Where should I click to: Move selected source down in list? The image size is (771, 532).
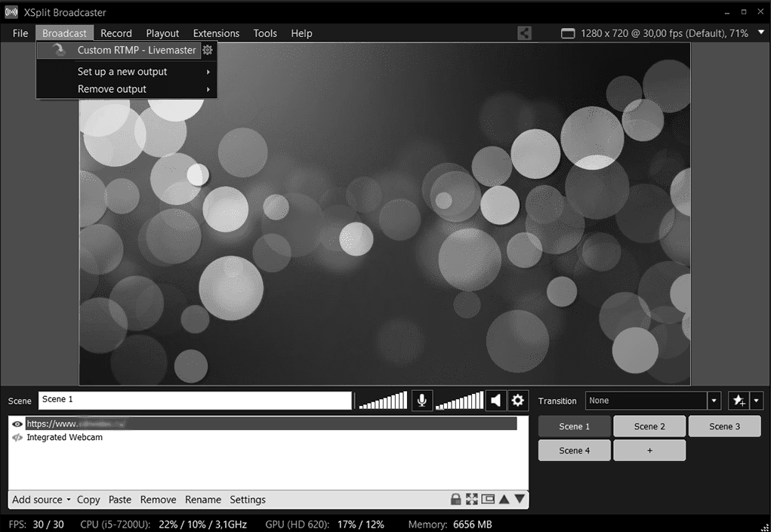coord(520,500)
